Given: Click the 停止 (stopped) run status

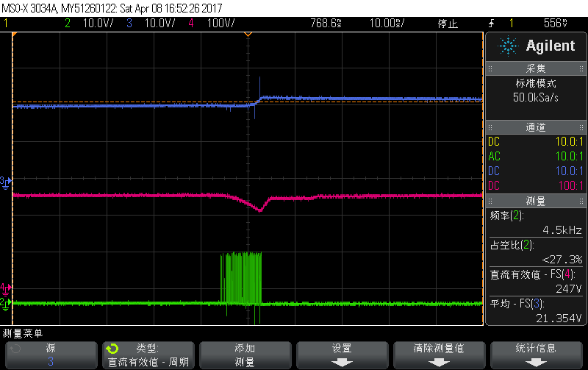Looking at the screenshot, I should (x=448, y=24).
